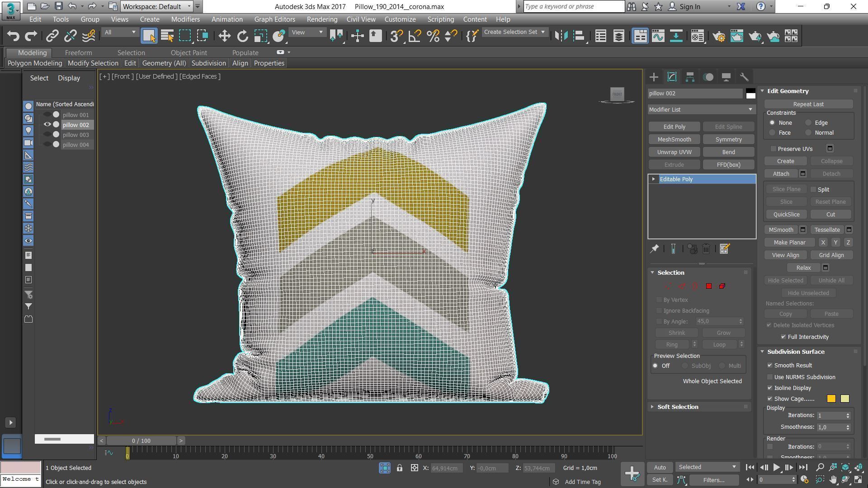Open the Utilities command panel

click(x=744, y=77)
